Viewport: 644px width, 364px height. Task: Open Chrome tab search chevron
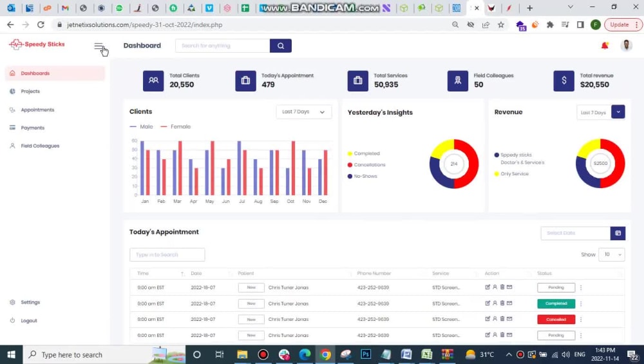coord(570,7)
